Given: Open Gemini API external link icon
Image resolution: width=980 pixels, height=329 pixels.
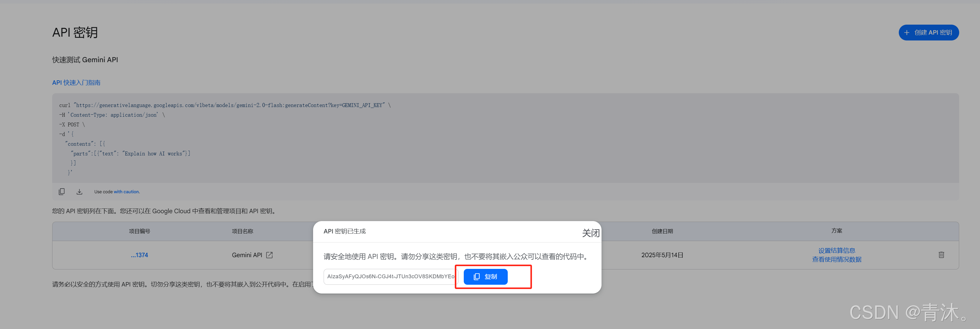Looking at the screenshot, I should click(269, 255).
